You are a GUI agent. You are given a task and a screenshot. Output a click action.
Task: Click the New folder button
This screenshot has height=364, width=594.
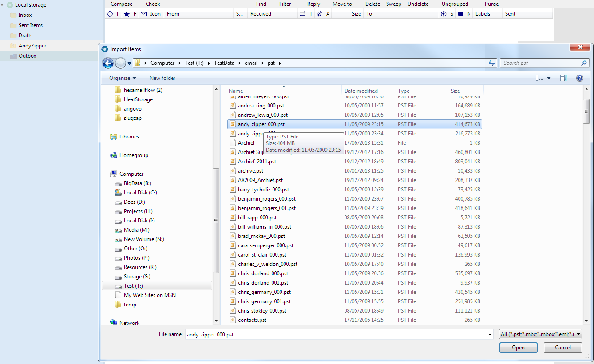(x=162, y=78)
